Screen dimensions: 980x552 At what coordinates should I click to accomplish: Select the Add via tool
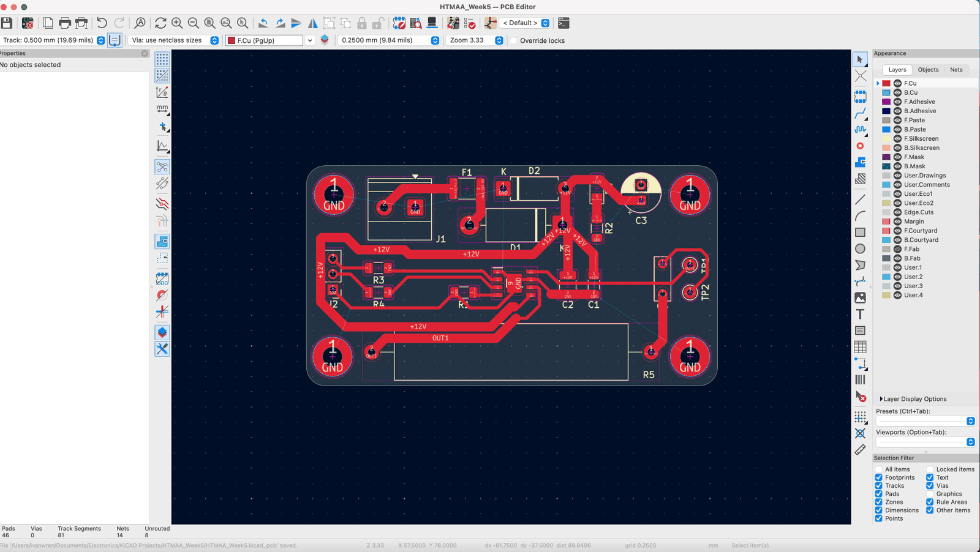point(861,146)
